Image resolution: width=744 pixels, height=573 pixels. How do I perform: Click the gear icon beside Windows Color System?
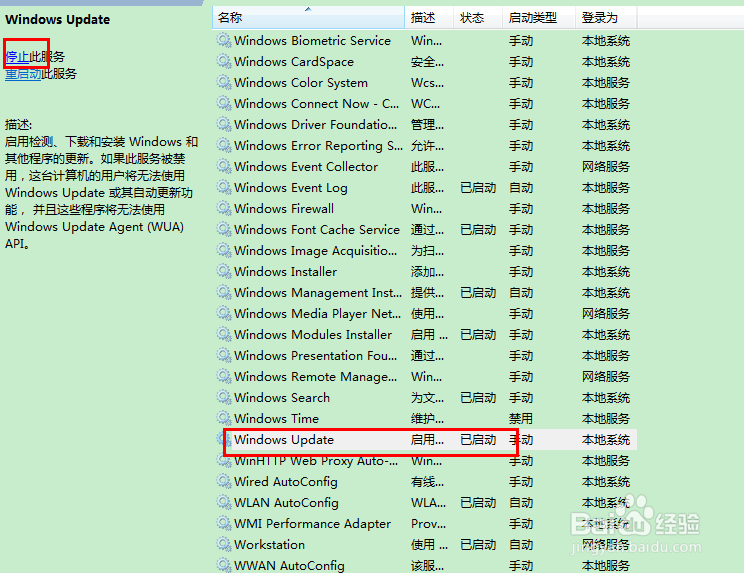[x=223, y=82]
